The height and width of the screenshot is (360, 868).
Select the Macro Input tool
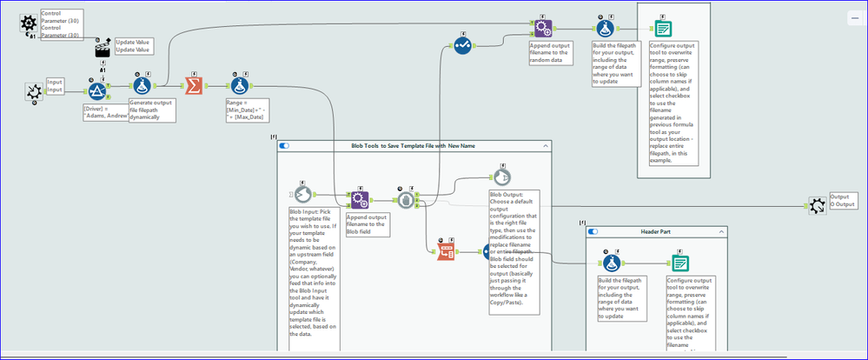(x=35, y=92)
